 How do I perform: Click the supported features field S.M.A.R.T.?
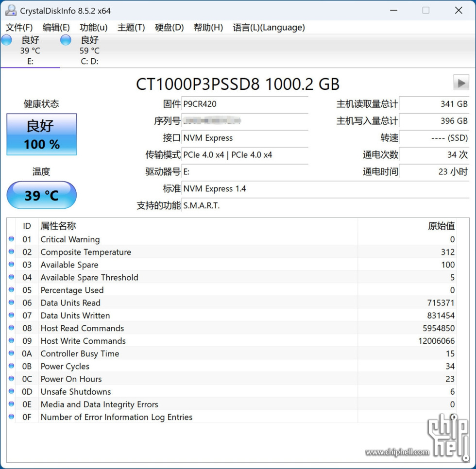[x=325, y=206]
